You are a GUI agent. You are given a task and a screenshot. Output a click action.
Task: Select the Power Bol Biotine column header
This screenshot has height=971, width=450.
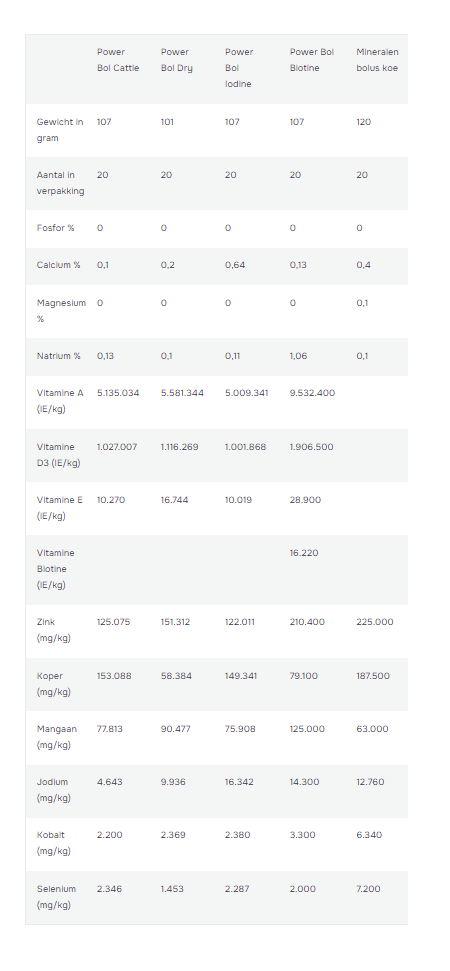tap(311, 60)
